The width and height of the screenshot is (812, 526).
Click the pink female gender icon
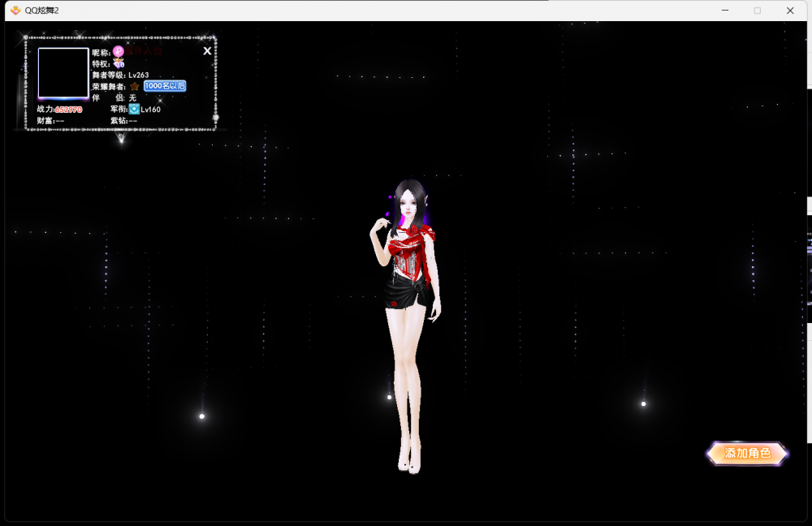coord(118,52)
